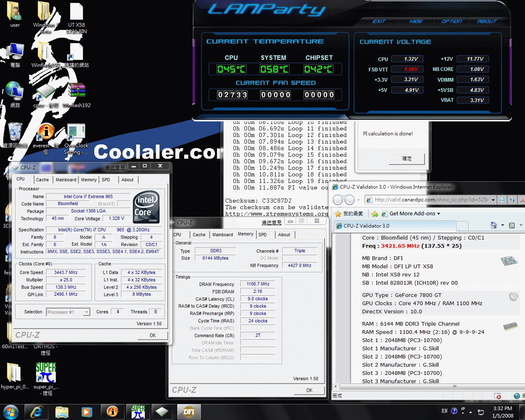This screenshot has height=420, width=525.
Task: Click EXIT in the LANParty panel
Action: click(x=379, y=21)
